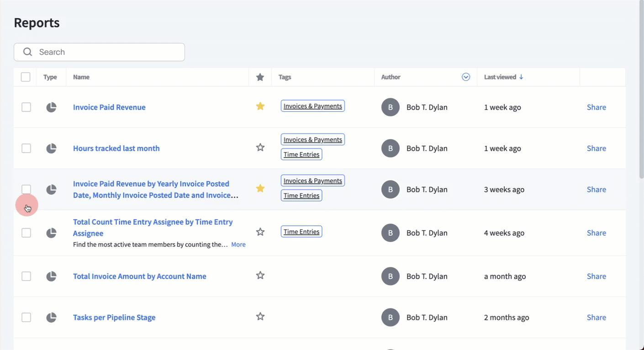Click the star column header icon

260,77
